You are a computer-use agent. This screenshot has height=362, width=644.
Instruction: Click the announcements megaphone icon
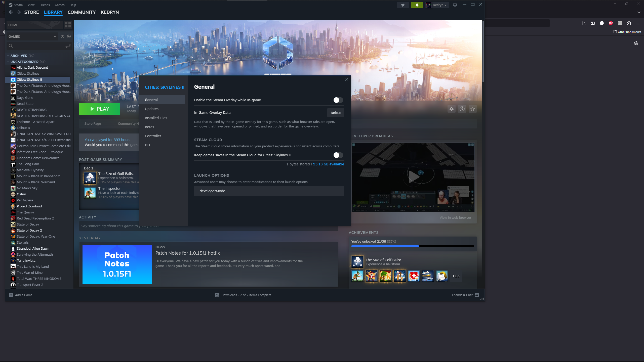pos(403,5)
